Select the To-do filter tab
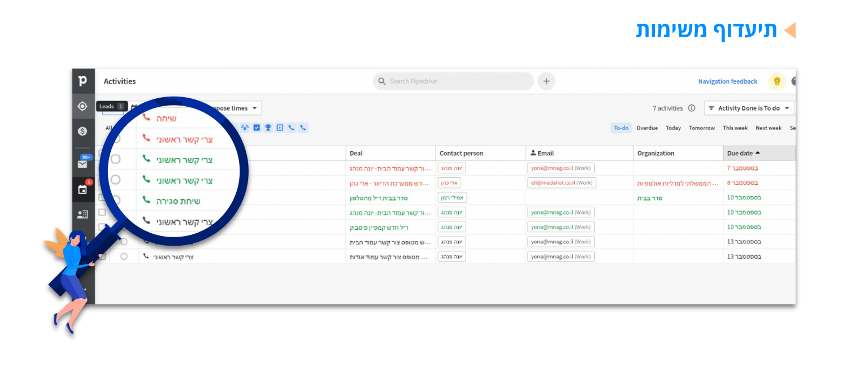 click(621, 128)
